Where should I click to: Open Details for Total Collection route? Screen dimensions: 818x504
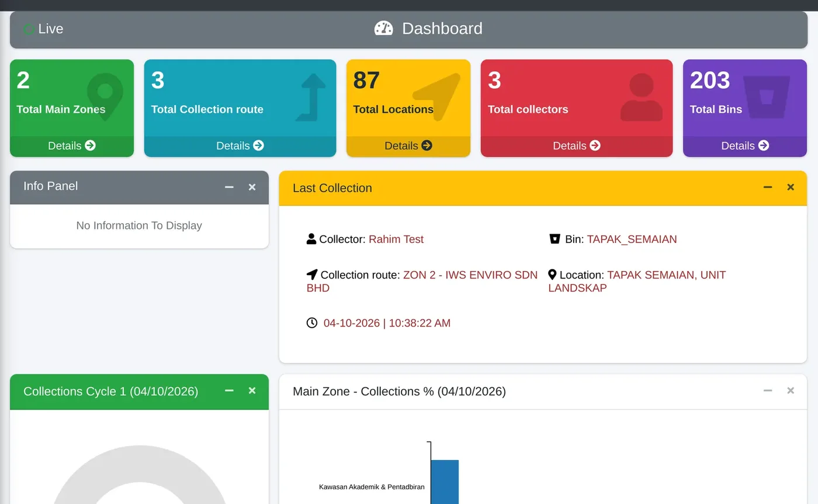point(240,146)
